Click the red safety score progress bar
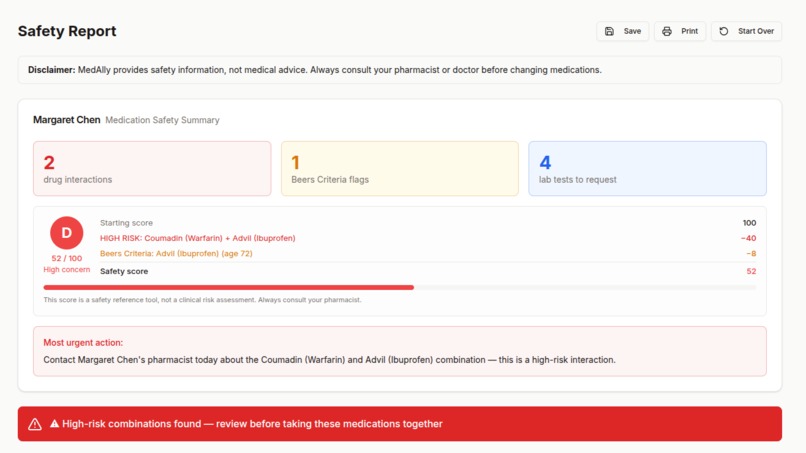Image resolution: width=806 pixels, height=453 pixels. tap(229, 287)
